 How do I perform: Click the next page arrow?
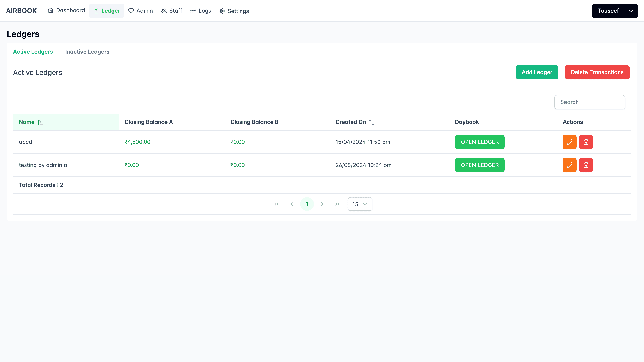(322, 204)
